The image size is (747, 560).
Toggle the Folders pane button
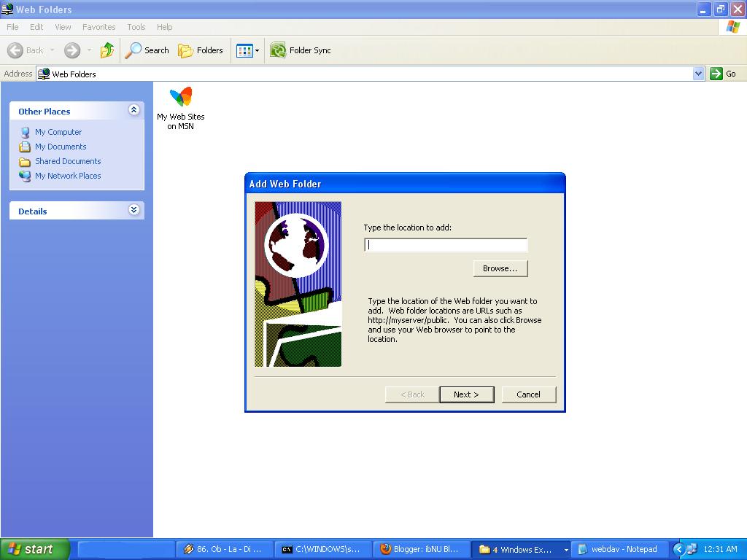coord(201,50)
